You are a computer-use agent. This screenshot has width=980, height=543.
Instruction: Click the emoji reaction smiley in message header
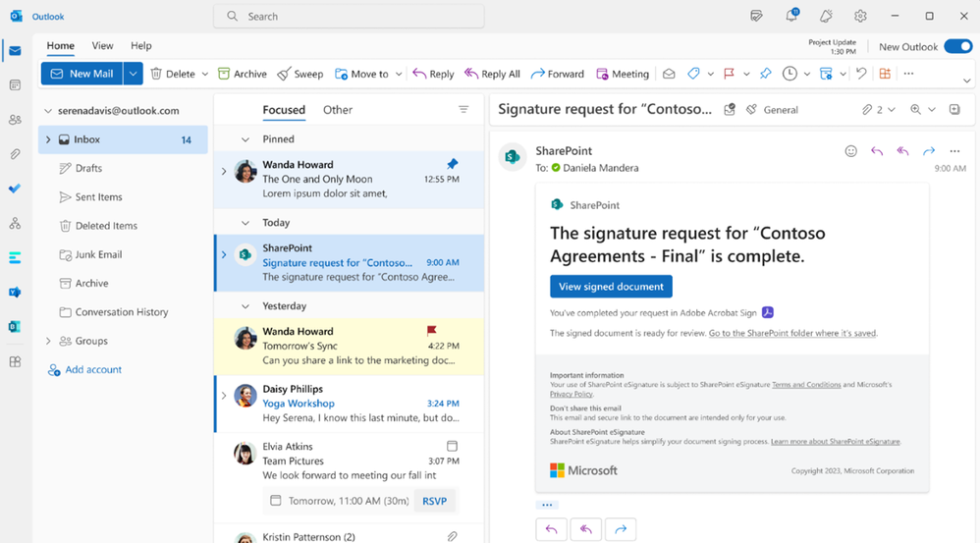(x=850, y=151)
